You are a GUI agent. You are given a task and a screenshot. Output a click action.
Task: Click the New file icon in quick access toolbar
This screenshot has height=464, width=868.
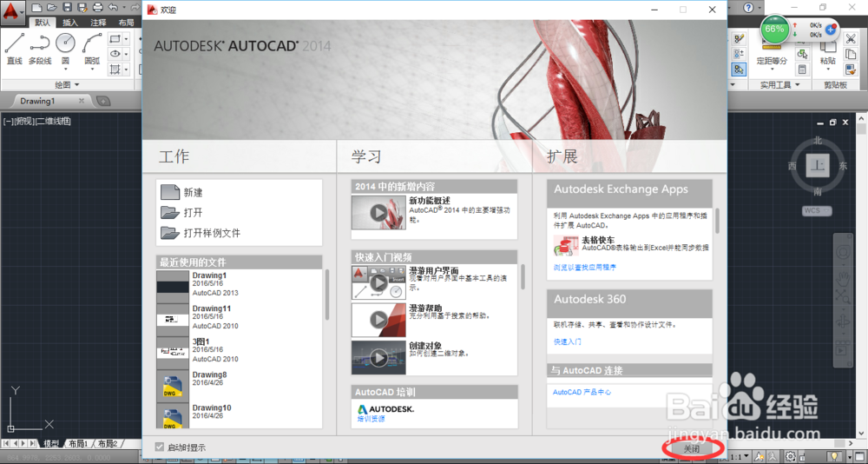pos(36,7)
